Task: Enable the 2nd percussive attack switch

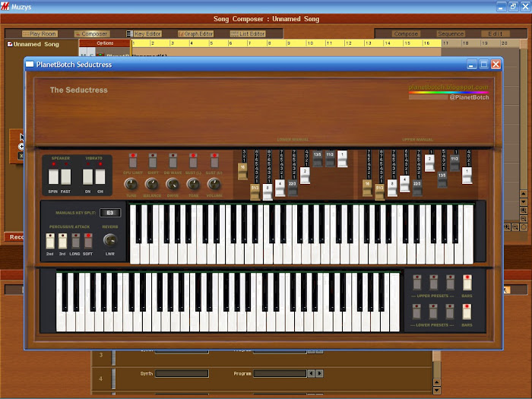Action: click(x=50, y=241)
